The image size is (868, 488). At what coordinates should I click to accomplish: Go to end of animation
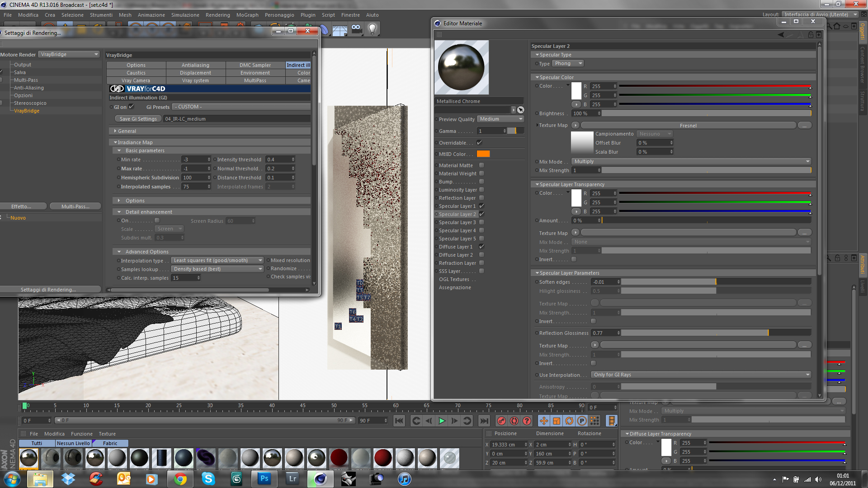(x=484, y=421)
